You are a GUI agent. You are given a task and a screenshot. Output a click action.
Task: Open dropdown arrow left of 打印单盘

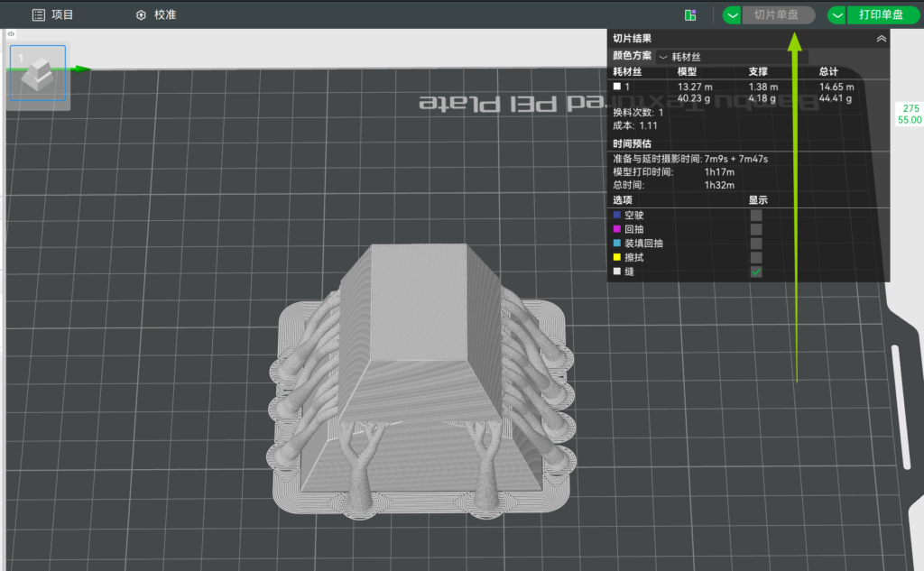click(837, 15)
